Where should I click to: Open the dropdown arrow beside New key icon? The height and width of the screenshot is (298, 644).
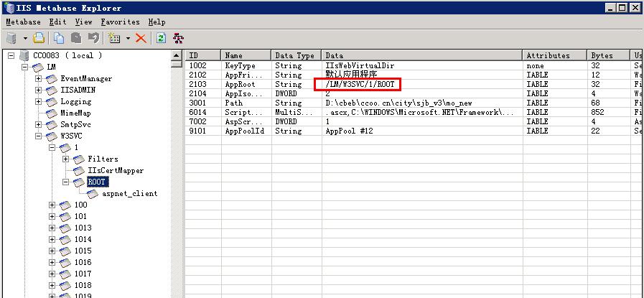click(x=128, y=38)
